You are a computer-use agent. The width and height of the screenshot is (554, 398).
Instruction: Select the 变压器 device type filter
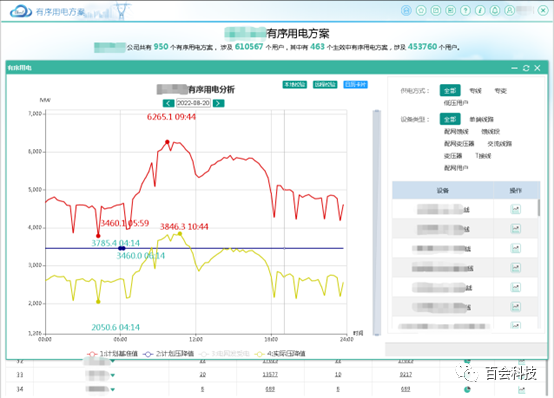pyautogui.click(x=453, y=156)
